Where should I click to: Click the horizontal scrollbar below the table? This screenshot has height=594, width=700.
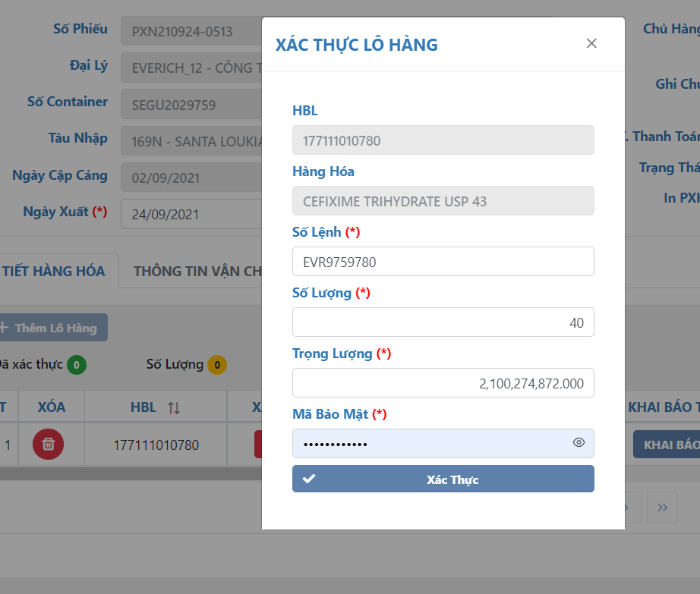129,473
